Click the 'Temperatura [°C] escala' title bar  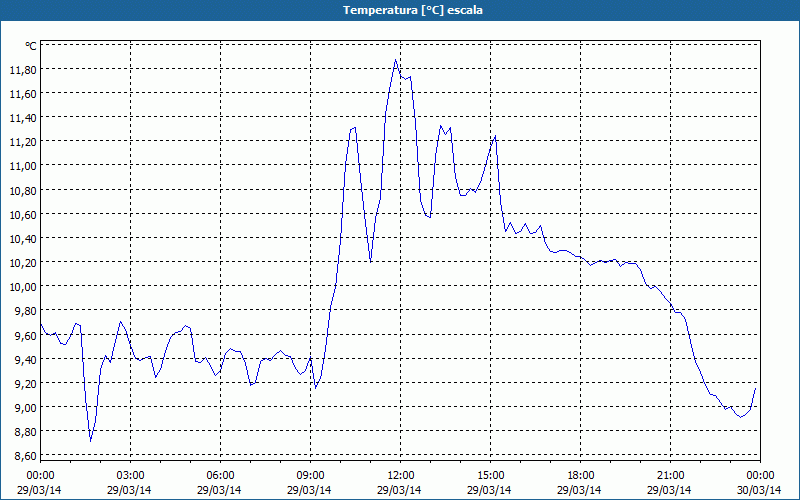[x=400, y=10]
